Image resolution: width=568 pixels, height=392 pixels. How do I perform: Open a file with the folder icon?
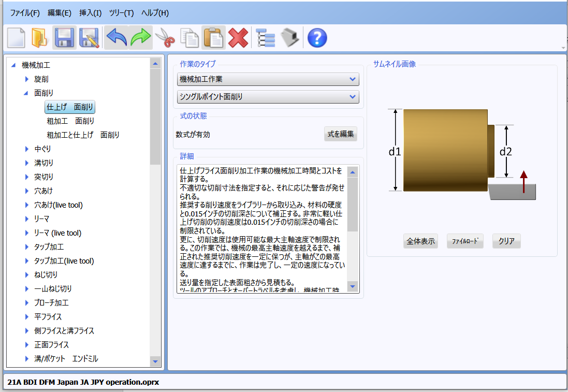click(39, 38)
